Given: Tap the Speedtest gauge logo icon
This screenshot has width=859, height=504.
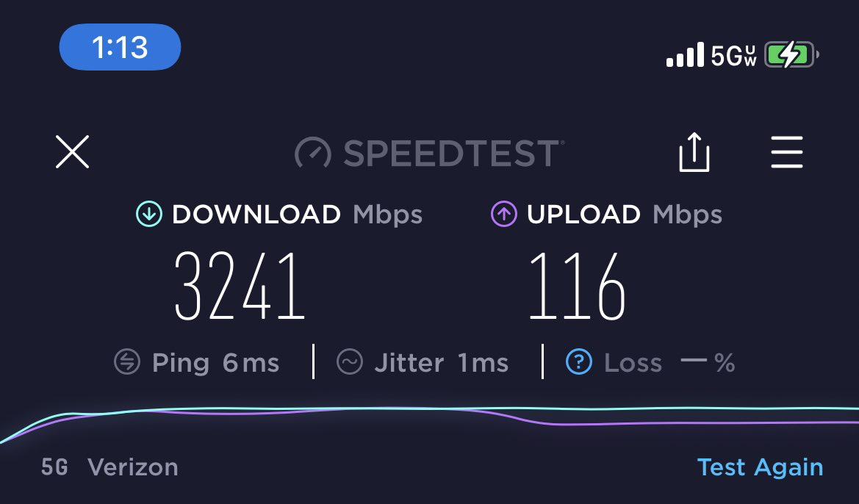Looking at the screenshot, I should 313,152.
